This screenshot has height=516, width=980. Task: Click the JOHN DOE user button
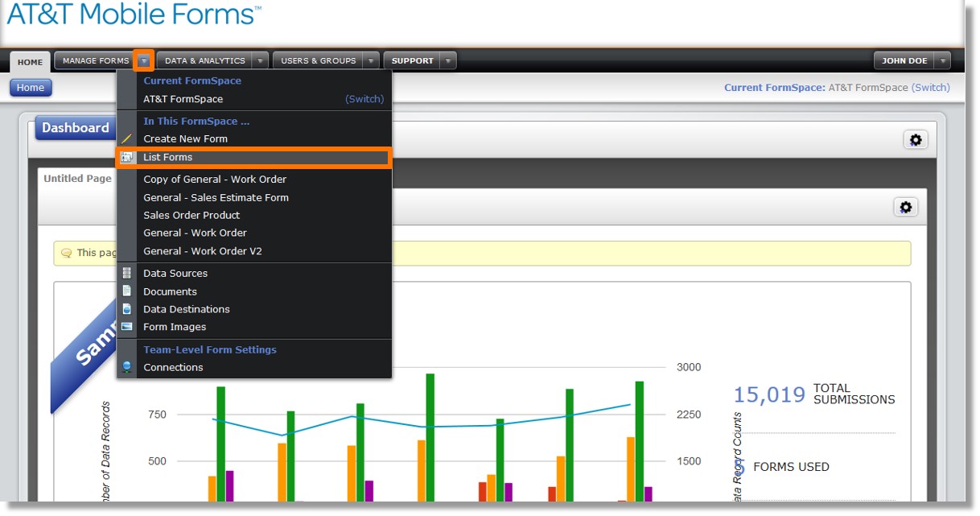tap(904, 60)
